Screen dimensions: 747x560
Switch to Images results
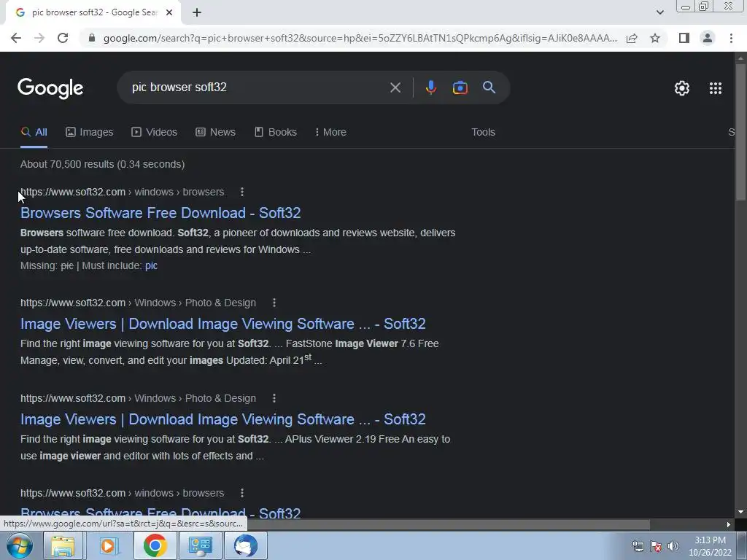point(90,133)
